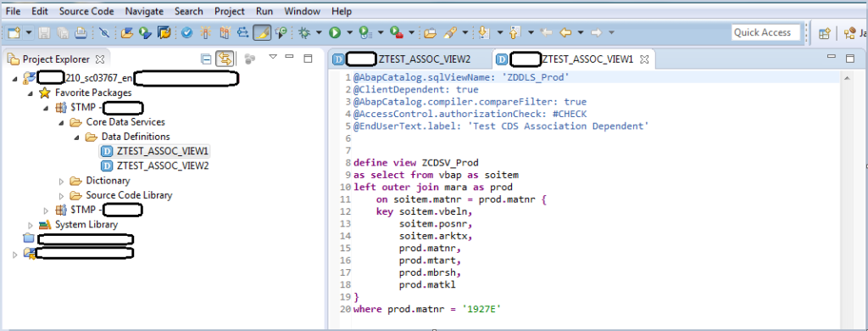The width and height of the screenshot is (868, 331).
Task: Open the Navigate menu
Action: 144,11
